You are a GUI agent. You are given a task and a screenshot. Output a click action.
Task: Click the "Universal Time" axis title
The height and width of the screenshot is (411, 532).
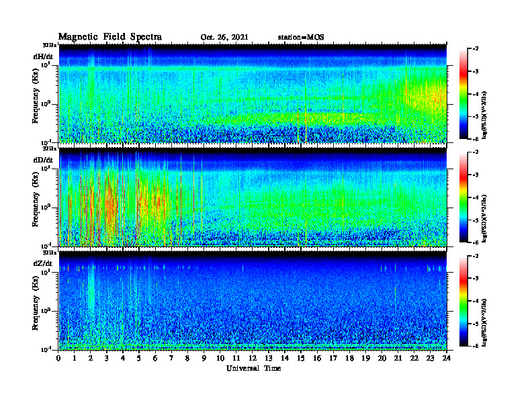tap(253, 368)
